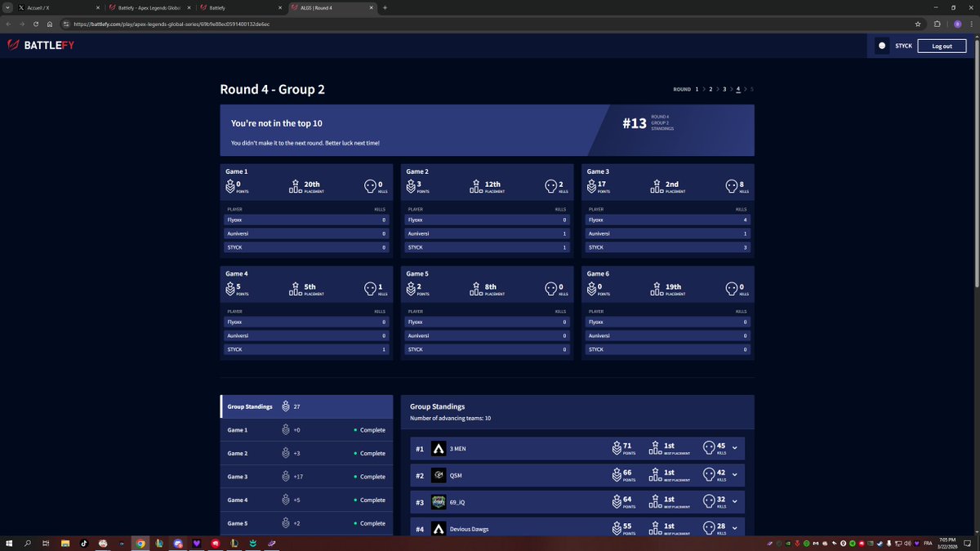Screen dimensions: 980x551
Task: Click the 69_iQ best placement podium icon
Action: pyautogui.click(x=656, y=502)
